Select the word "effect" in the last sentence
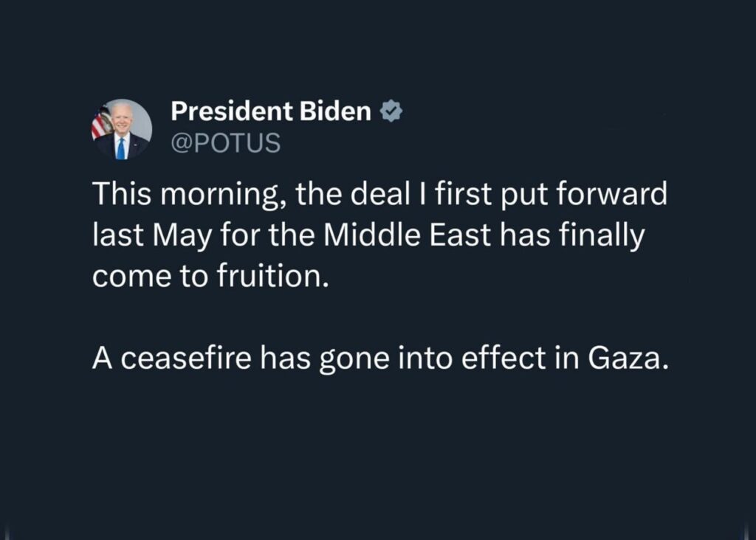 click(x=504, y=359)
